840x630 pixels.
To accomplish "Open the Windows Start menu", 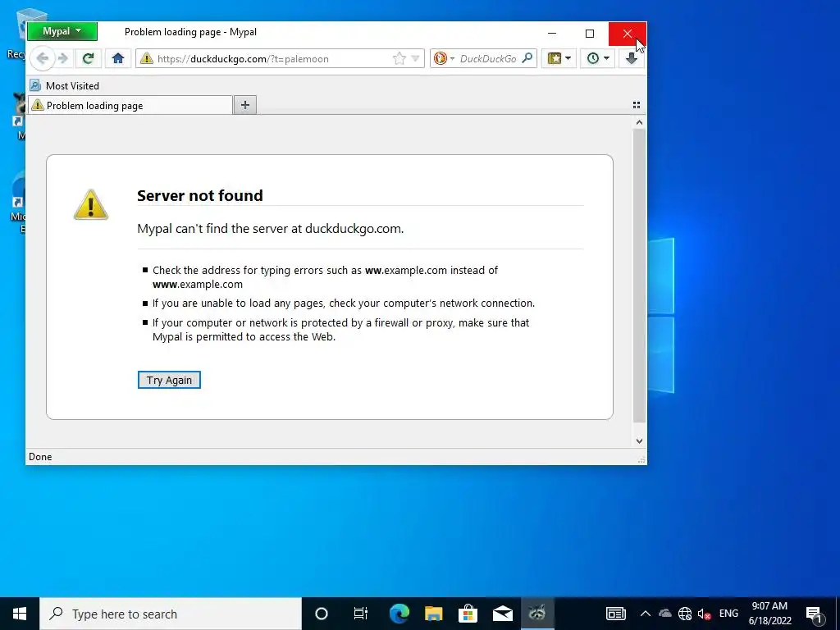I will coord(20,614).
